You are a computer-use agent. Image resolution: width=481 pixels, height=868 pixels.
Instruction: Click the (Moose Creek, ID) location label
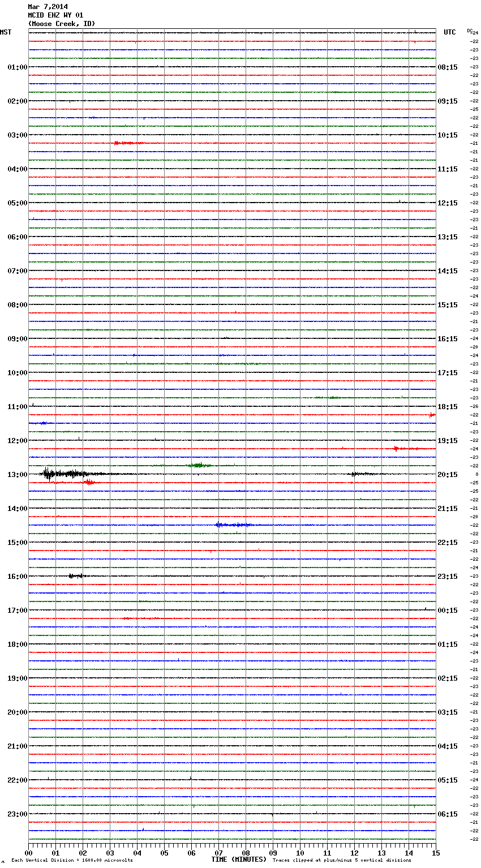[62, 24]
